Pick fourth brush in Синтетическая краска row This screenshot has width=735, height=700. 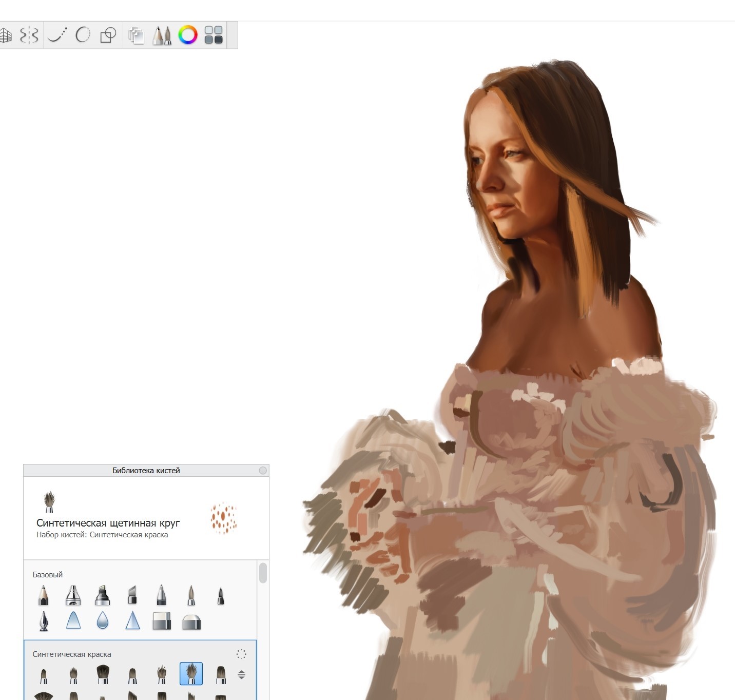pyautogui.click(x=132, y=675)
